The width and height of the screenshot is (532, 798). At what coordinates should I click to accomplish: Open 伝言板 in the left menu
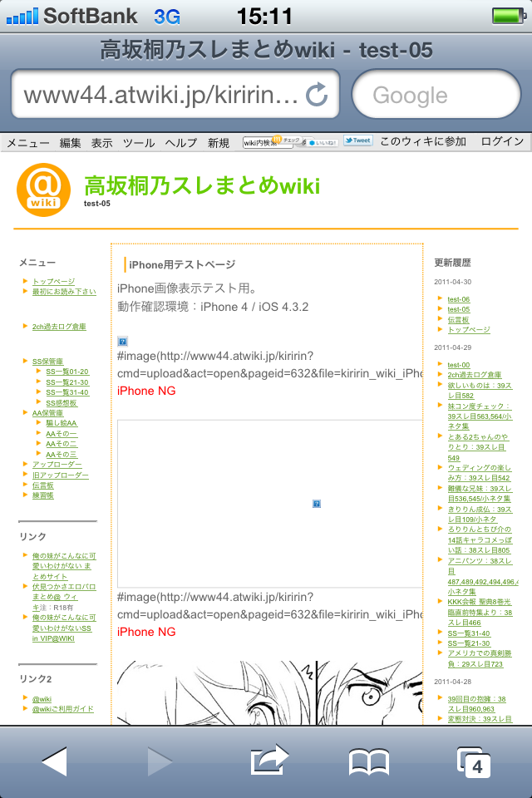[x=42, y=485]
